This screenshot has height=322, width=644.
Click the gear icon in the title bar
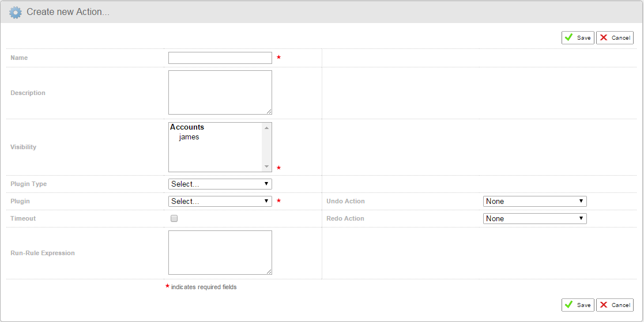16,12
